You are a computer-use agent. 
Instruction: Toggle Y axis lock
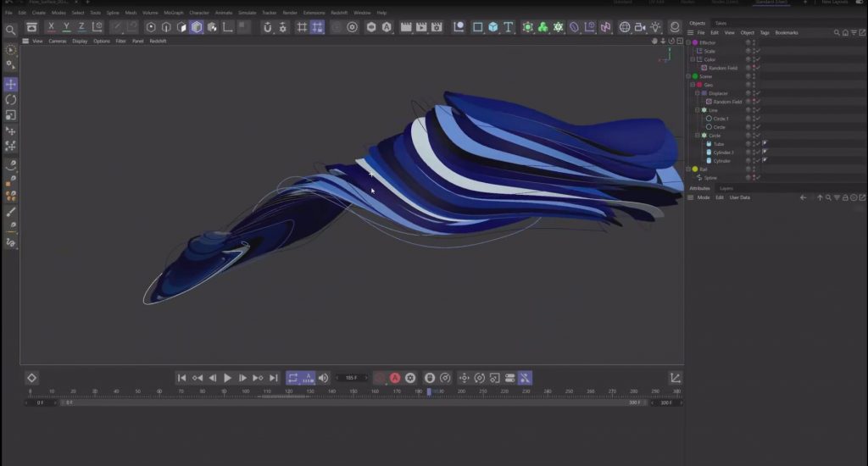(x=66, y=26)
